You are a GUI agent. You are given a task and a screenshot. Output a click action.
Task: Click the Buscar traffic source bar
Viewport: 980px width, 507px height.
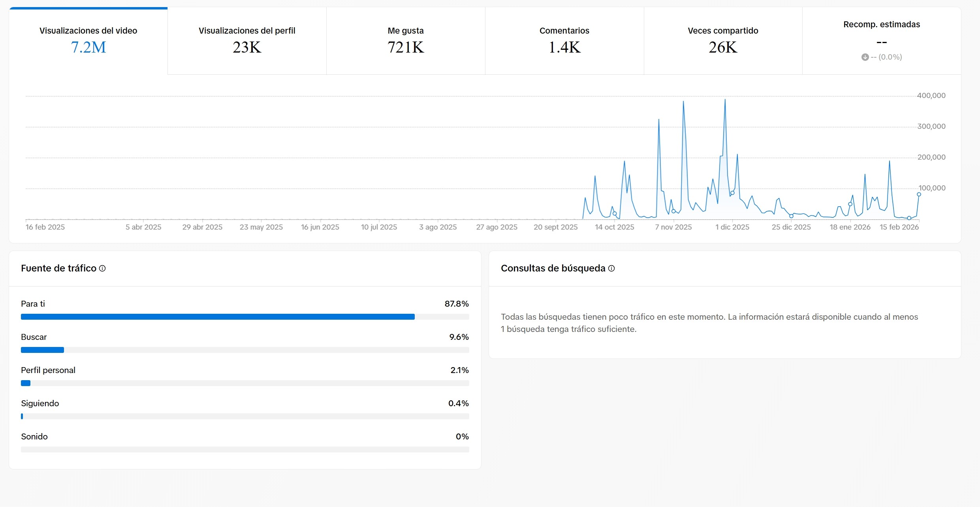point(42,350)
